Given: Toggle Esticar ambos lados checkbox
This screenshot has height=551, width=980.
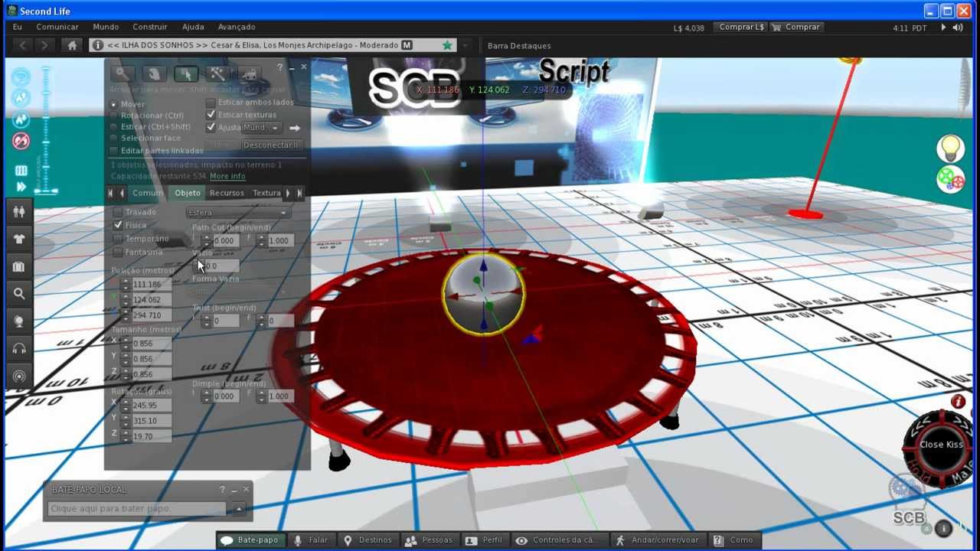Looking at the screenshot, I should click(x=211, y=103).
